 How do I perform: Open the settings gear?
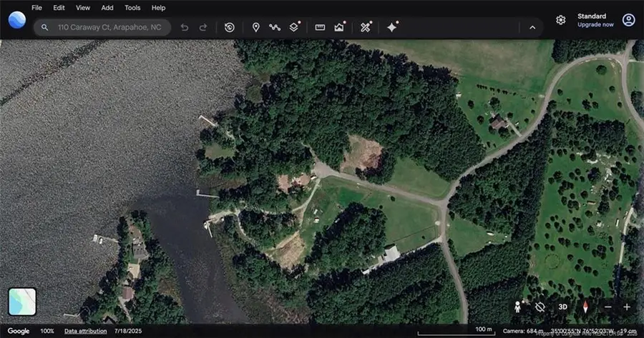[560, 20]
